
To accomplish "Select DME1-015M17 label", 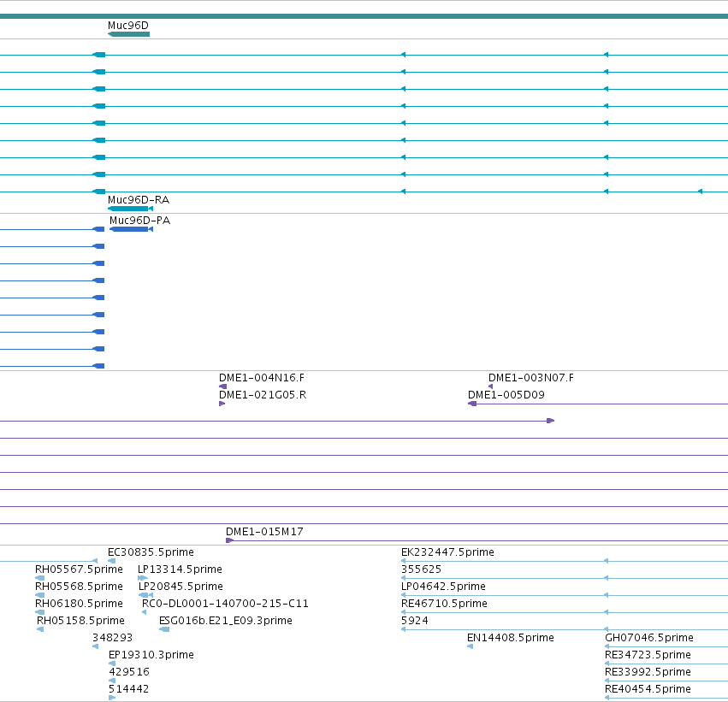I will click(264, 532).
